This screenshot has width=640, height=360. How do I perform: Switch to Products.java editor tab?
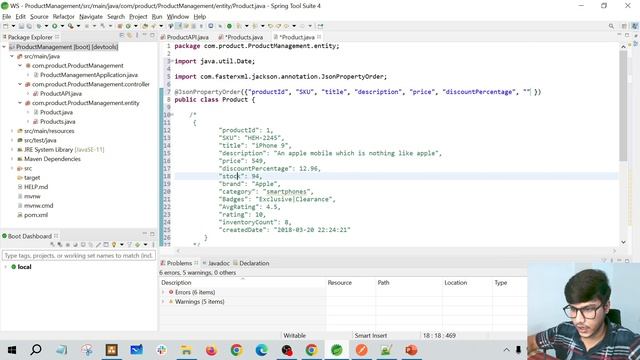tap(243, 37)
